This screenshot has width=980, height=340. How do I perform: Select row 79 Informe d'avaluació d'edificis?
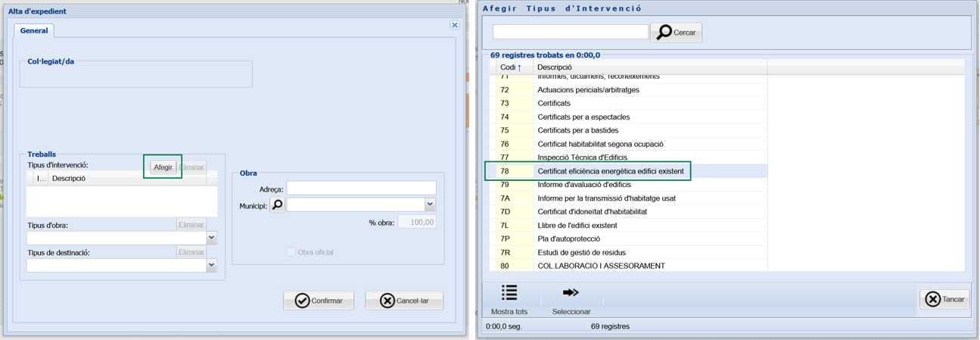(x=628, y=185)
